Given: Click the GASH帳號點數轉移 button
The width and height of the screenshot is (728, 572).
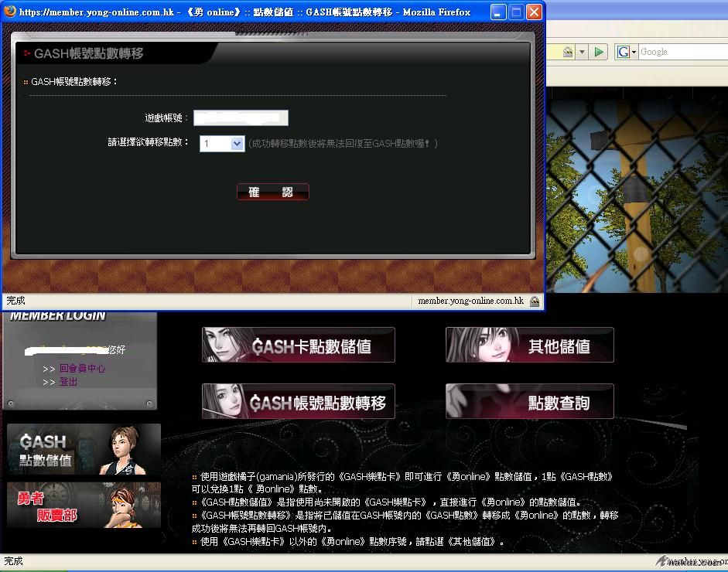Looking at the screenshot, I should [x=299, y=402].
